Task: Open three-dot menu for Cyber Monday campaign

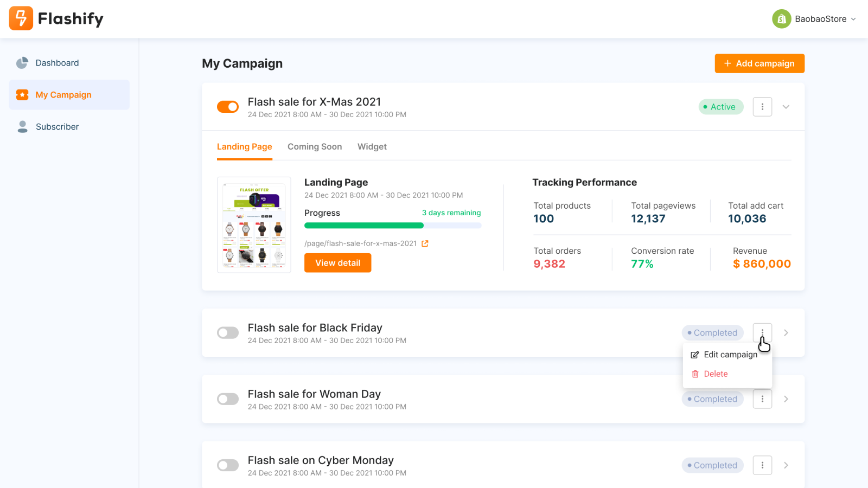Action: 762,465
